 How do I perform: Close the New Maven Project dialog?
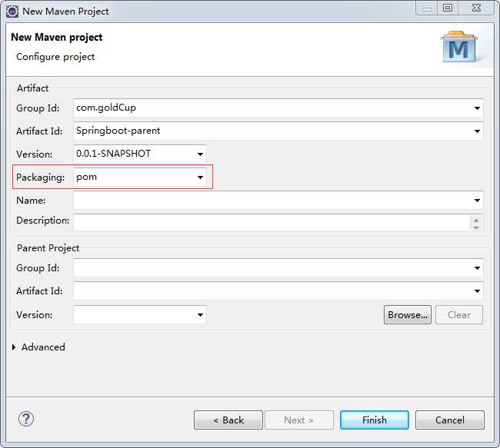[476, 8]
